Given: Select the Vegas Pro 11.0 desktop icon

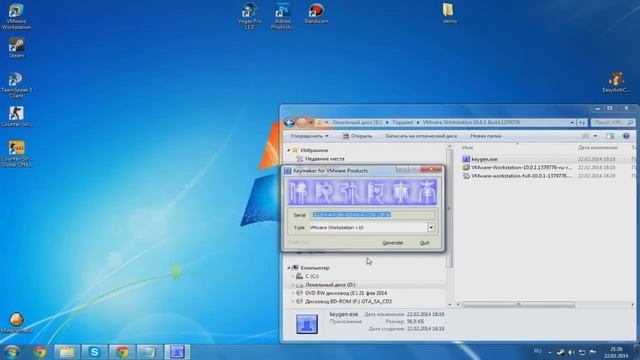Looking at the screenshot, I should [249, 16].
